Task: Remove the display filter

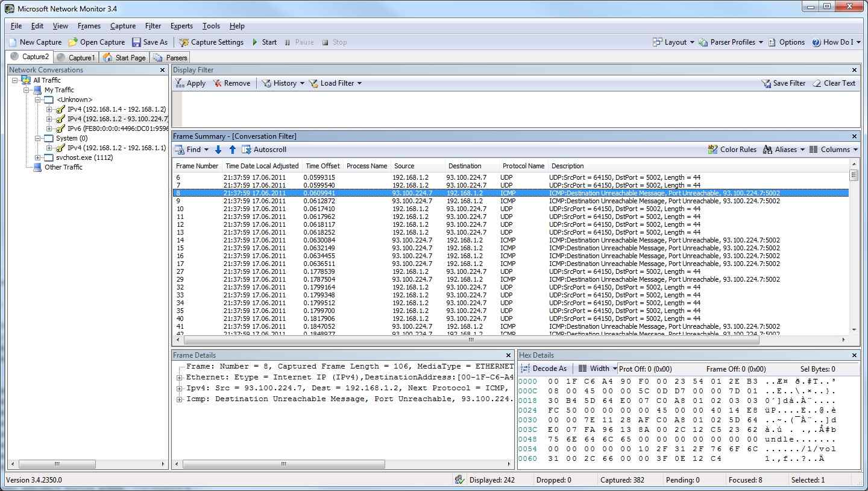Action: click(231, 83)
